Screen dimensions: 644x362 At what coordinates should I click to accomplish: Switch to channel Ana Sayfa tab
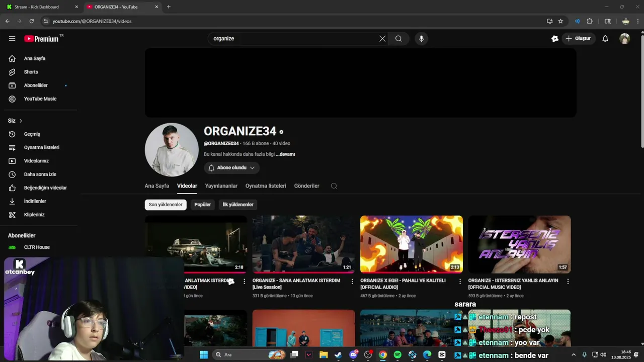[157, 186]
